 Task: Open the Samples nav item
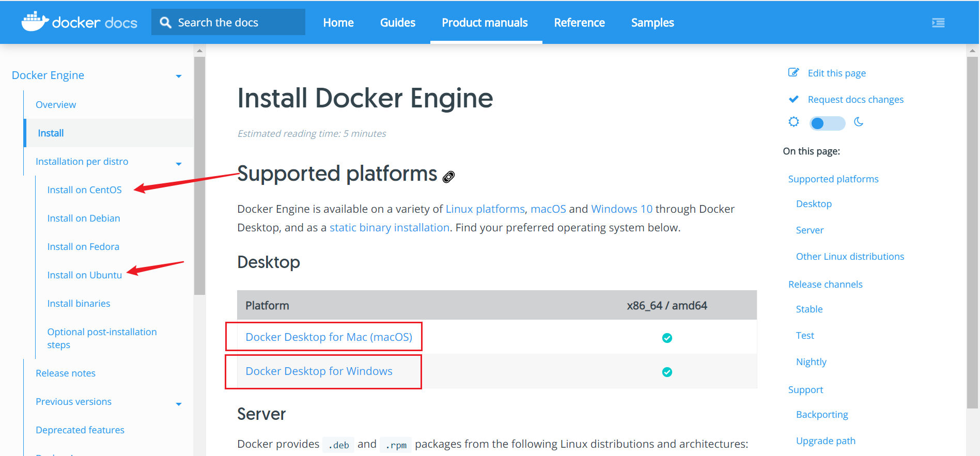coord(652,23)
